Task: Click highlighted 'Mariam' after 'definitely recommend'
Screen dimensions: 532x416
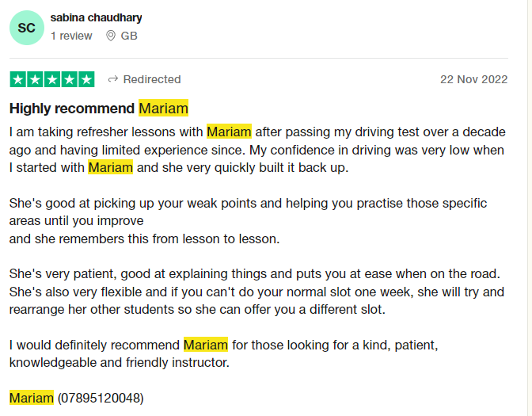Action: 206,345
